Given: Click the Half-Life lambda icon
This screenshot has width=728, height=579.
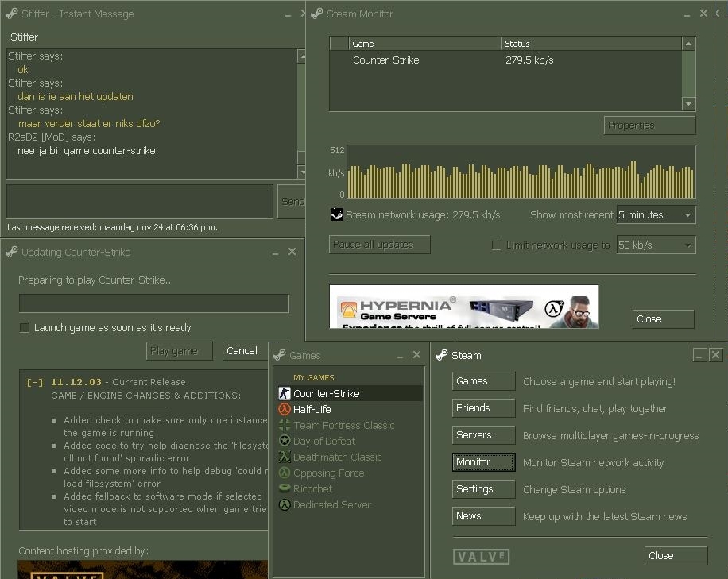Looking at the screenshot, I should [x=285, y=409].
